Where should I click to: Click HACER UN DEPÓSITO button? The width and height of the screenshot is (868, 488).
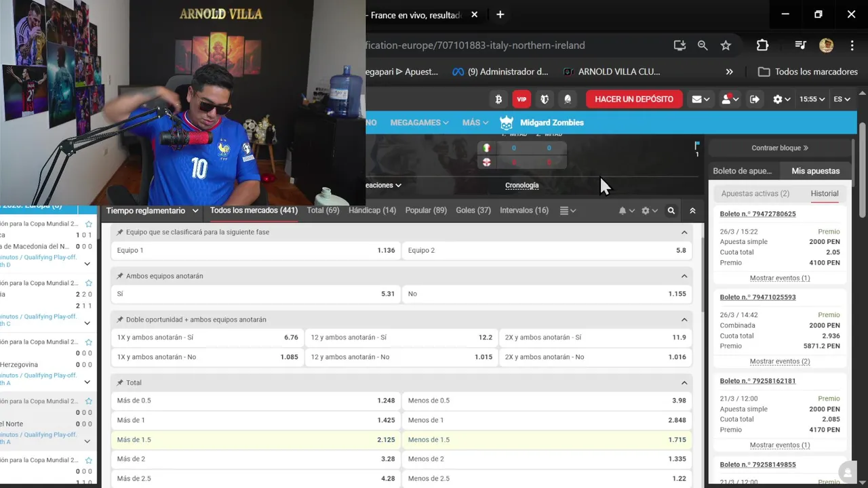[x=634, y=99]
